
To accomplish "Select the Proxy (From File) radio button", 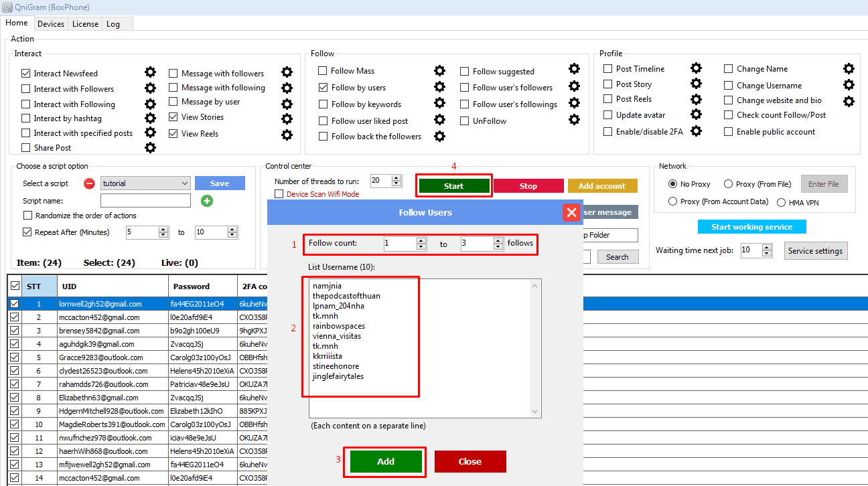I will 728,184.
